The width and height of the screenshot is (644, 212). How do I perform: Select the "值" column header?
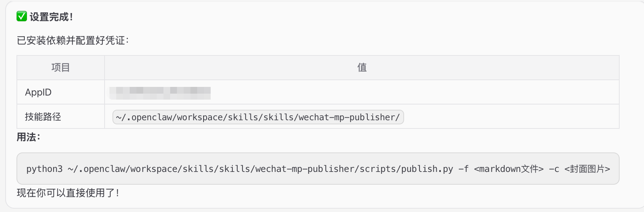362,67
